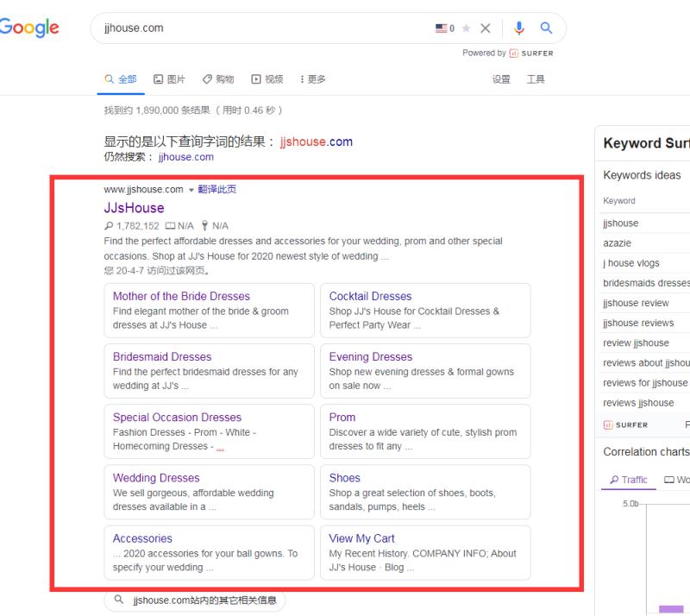Screen dimensions: 690x616
Task: Click jjshouse.com站内的其它相关信息 chip
Action: [195, 600]
